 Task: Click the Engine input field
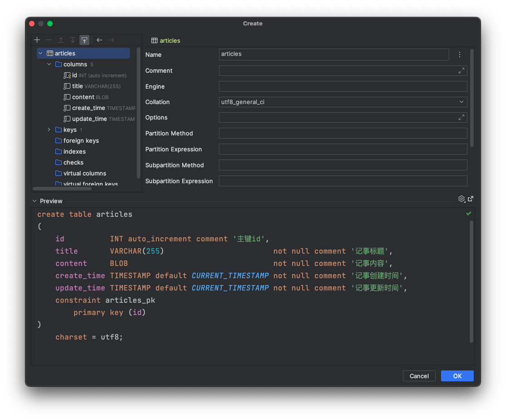pyautogui.click(x=343, y=86)
